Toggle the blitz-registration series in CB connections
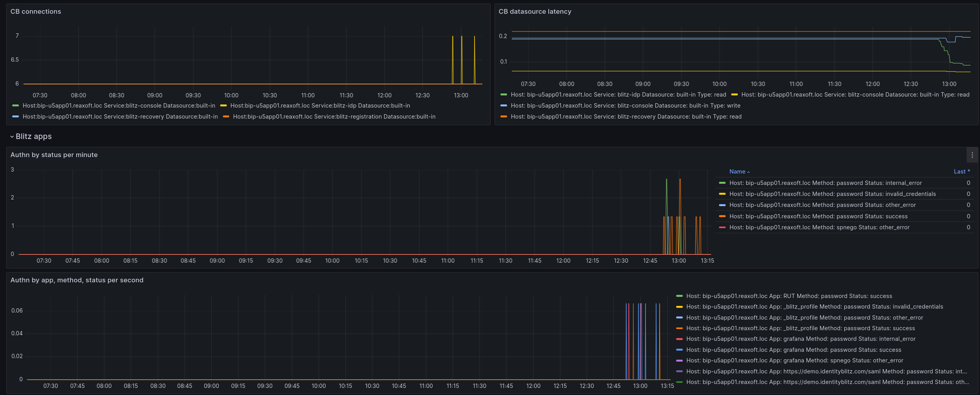 (x=334, y=116)
